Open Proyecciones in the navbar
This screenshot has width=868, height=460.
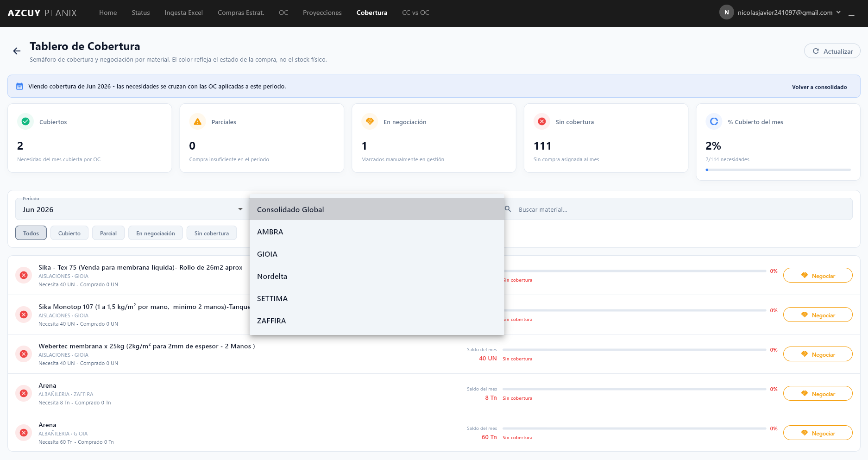tap(322, 13)
